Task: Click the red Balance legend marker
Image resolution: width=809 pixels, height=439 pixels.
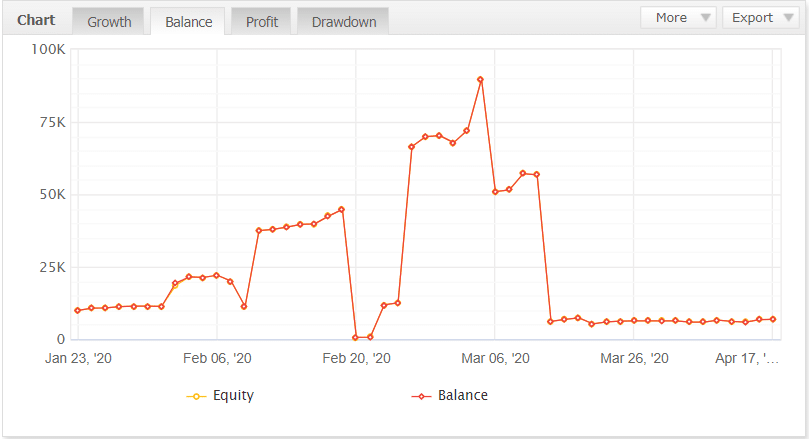Action: [x=422, y=396]
